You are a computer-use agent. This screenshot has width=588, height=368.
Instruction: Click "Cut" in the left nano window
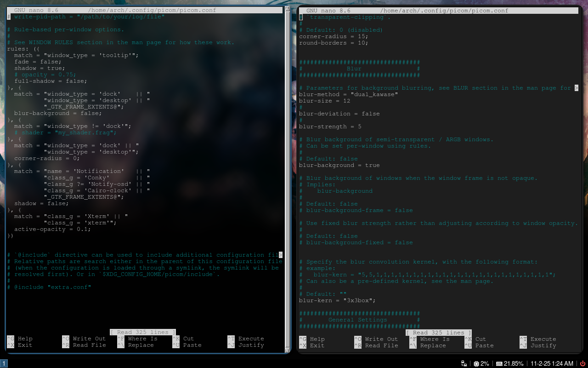tap(189, 339)
